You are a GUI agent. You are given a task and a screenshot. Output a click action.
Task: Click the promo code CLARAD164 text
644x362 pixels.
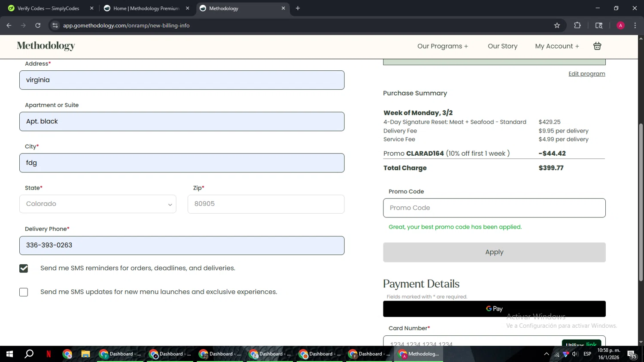point(425,153)
